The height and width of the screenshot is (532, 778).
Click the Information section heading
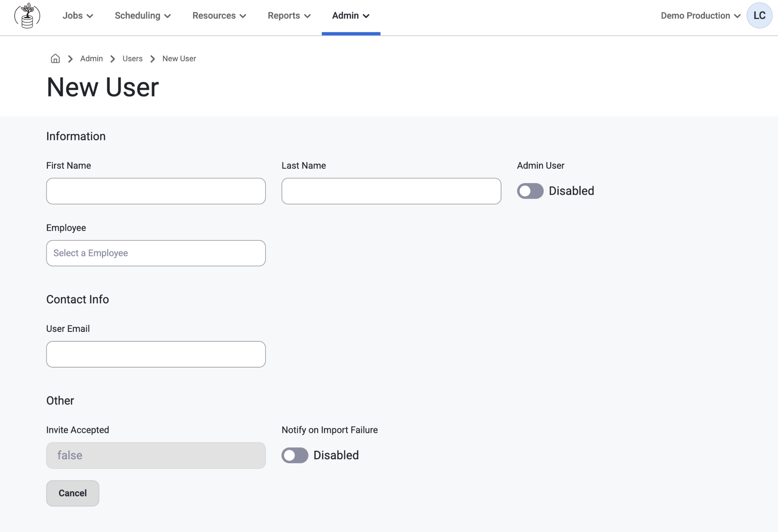point(76,136)
